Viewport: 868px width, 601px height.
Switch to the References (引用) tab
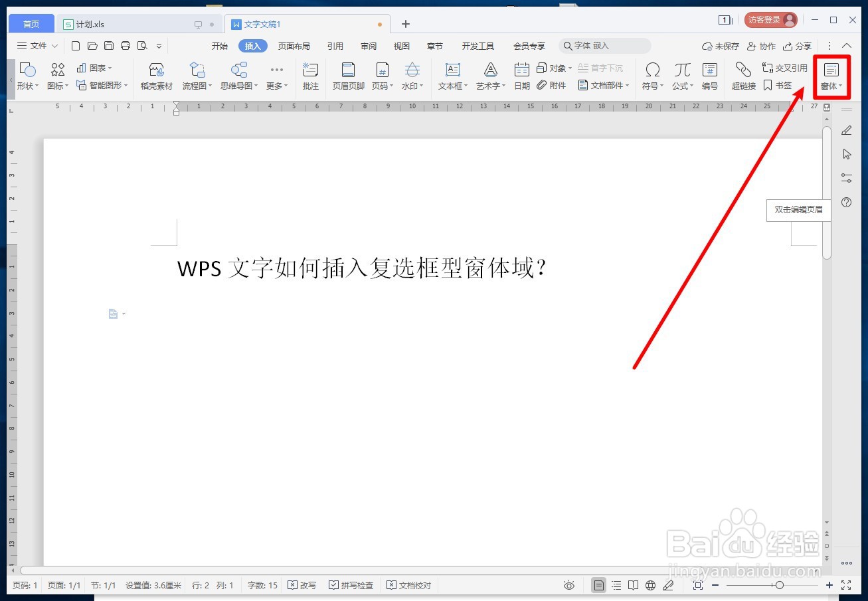click(335, 46)
